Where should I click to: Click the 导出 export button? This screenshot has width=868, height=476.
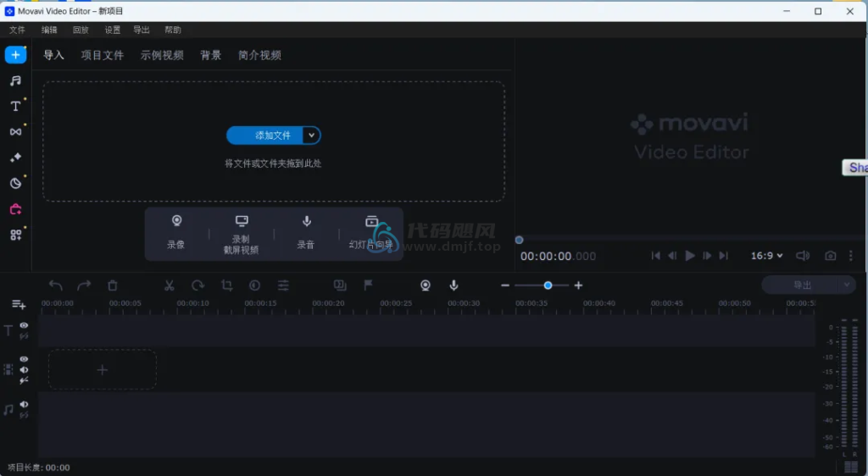(x=801, y=285)
